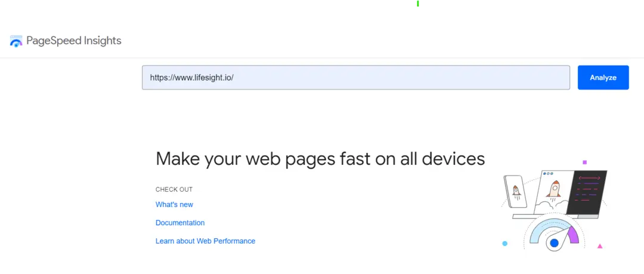Open the Documentation link
The image size is (644, 274).
(x=180, y=223)
